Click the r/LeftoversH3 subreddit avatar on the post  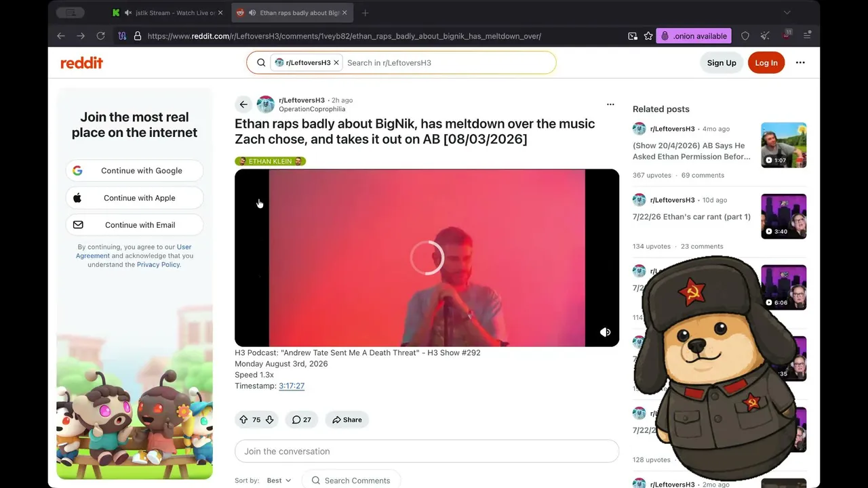pos(266,104)
